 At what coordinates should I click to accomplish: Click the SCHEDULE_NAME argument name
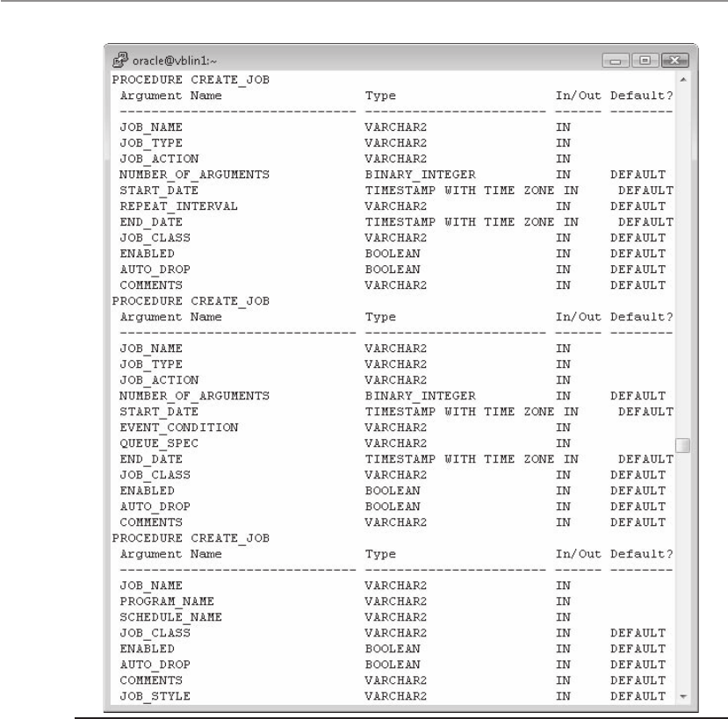point(171,617)
